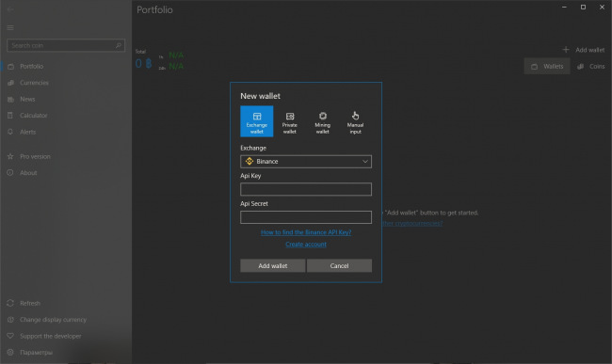Confirm with the Add wallet dialog button
This screenshot has width=612, height=364.
coord(272,266)
